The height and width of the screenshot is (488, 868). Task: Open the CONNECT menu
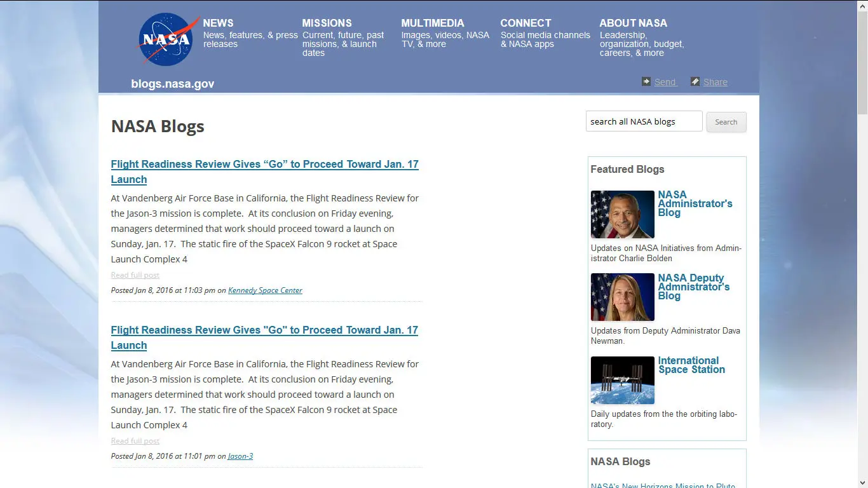pos(526,23)
